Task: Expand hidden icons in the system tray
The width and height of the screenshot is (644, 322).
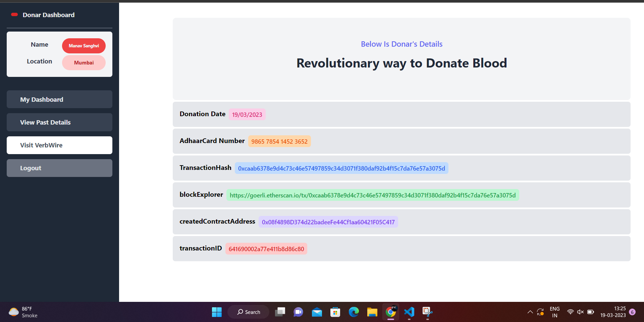Action: pyautogui.click(x=530, y=312)
